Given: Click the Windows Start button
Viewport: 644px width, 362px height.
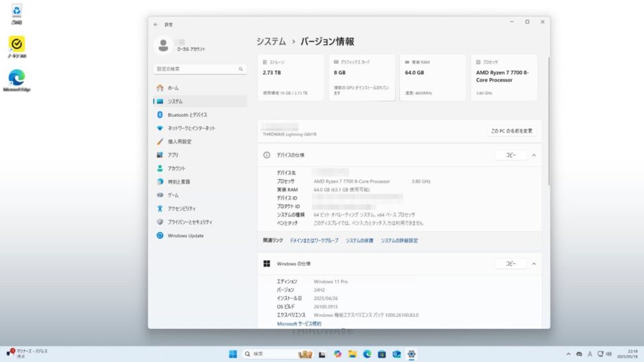Looking at the screenshot, I should click(233, 354).
